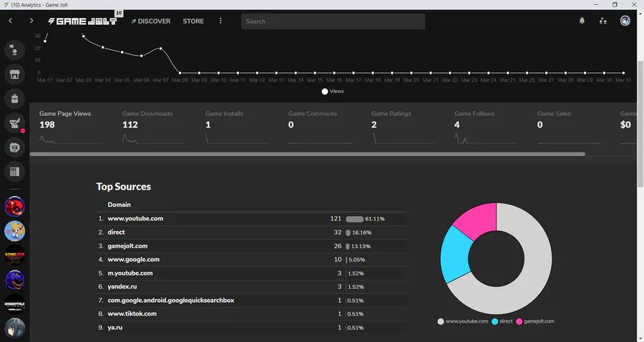Image resolution: width=644 pixels, height=342 pixels.
Task: Open the three-dot more menu
Action: click(x=220, y=21)
